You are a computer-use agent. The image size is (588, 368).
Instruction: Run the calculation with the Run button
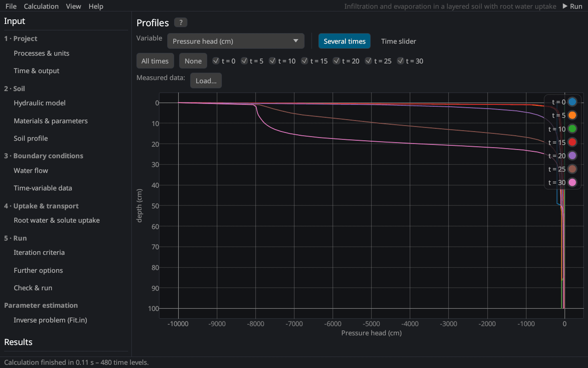(x=572, y=6)
